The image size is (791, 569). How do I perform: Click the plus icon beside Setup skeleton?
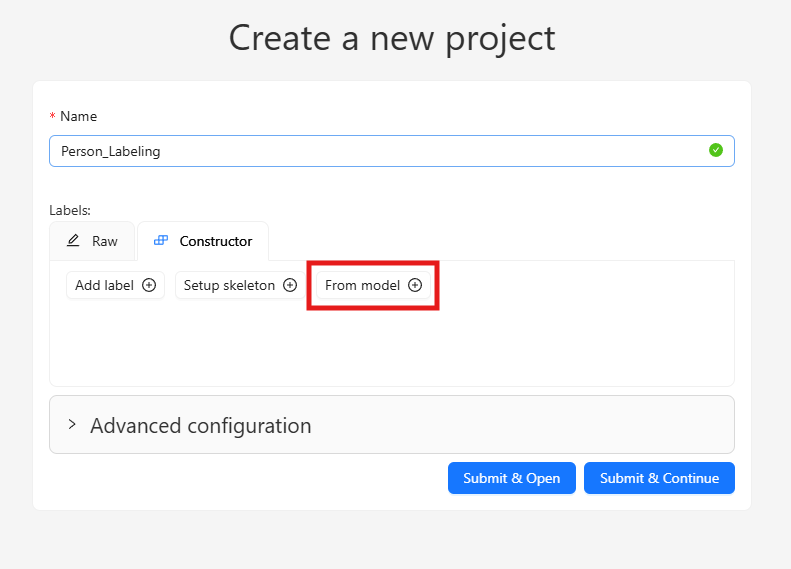click(290, 285)
